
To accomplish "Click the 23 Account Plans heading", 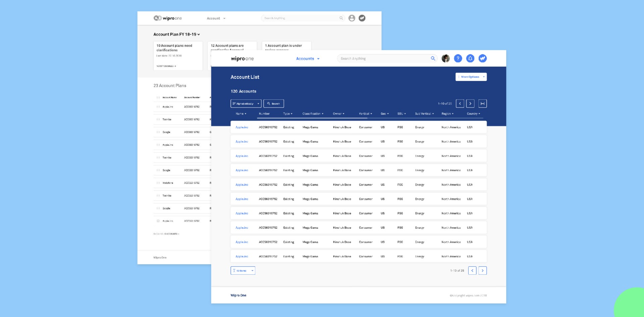I will pyautogui.click(x=170, y=86).
